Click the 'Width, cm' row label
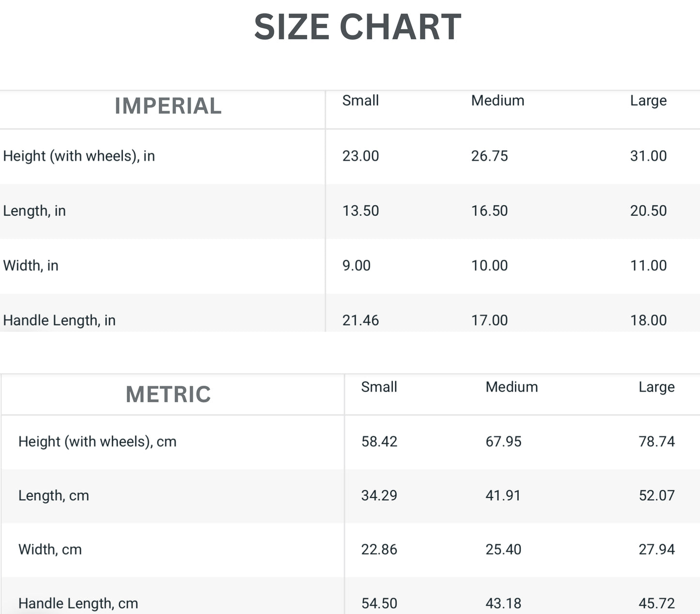 point(50,550)
